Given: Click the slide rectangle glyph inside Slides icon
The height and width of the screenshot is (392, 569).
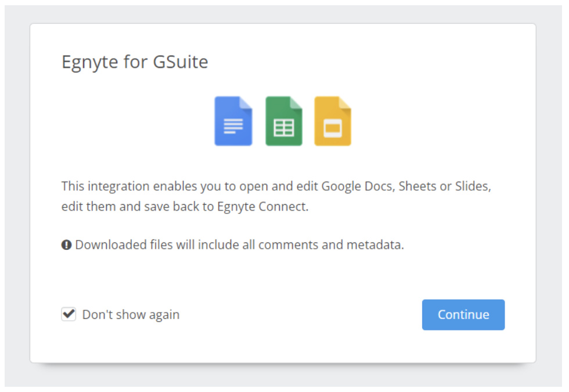Looking at the screenshot, I should coord(333,128).
